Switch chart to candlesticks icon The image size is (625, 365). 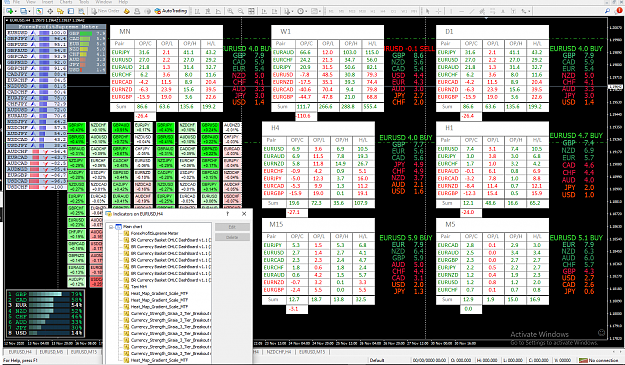[208, 11]
